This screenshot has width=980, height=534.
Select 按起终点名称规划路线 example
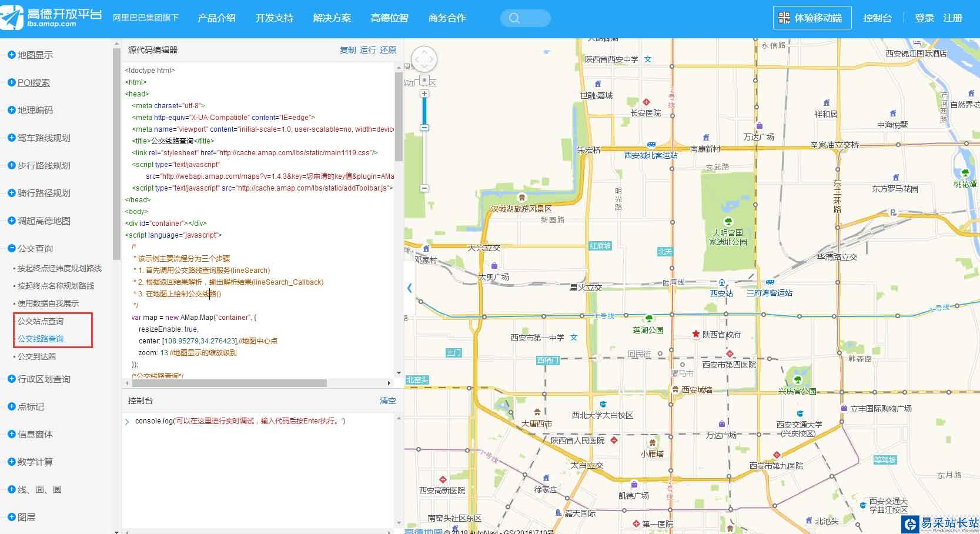point(55,286)
